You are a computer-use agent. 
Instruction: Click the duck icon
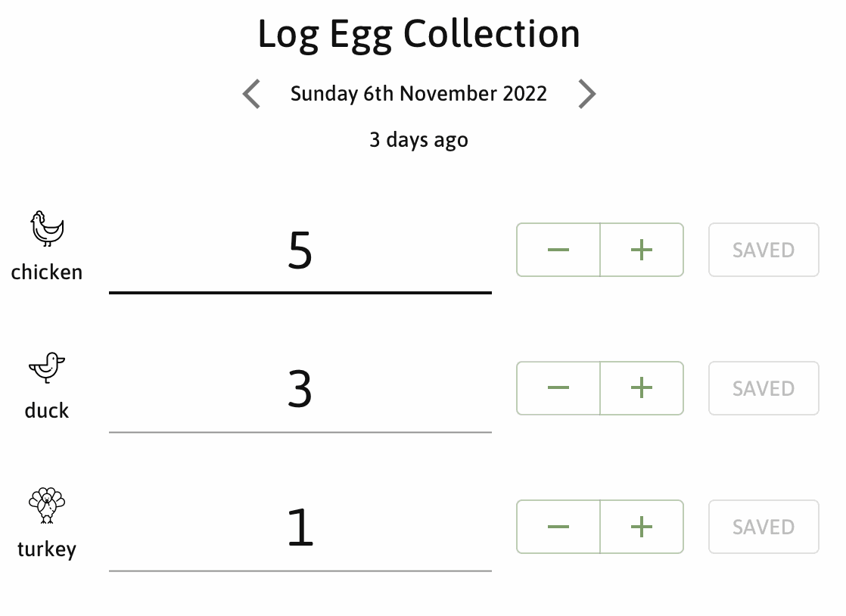(47, 368)
